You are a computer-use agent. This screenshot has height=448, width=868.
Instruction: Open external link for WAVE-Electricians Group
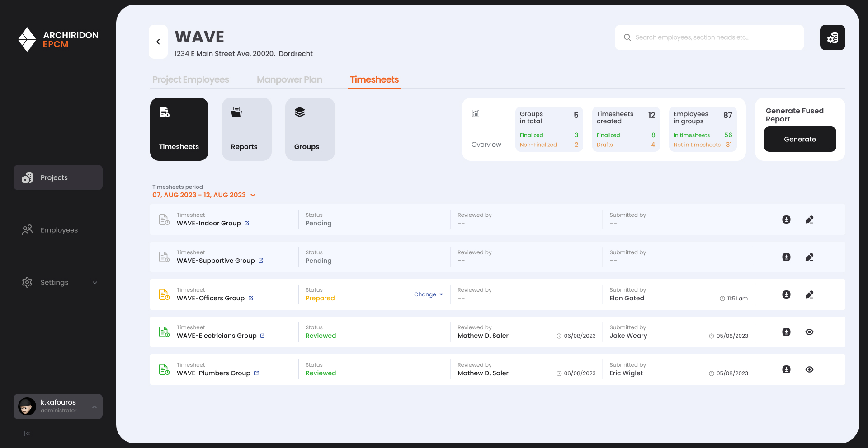pyautogui.click(x=263, y=336)
